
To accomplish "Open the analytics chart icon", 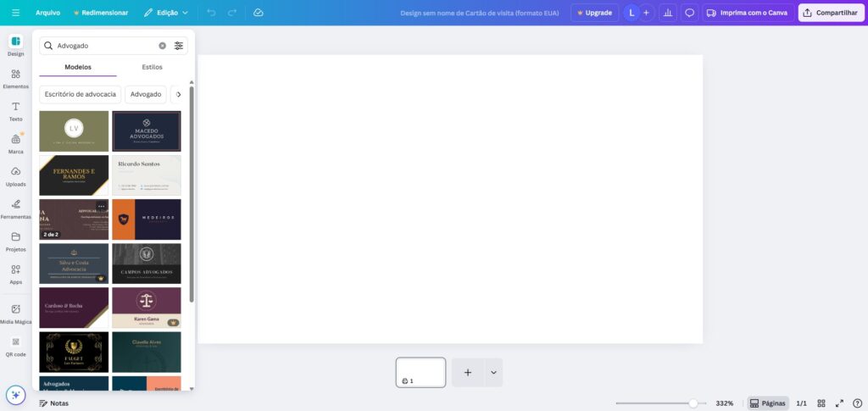I will [668, 12].
